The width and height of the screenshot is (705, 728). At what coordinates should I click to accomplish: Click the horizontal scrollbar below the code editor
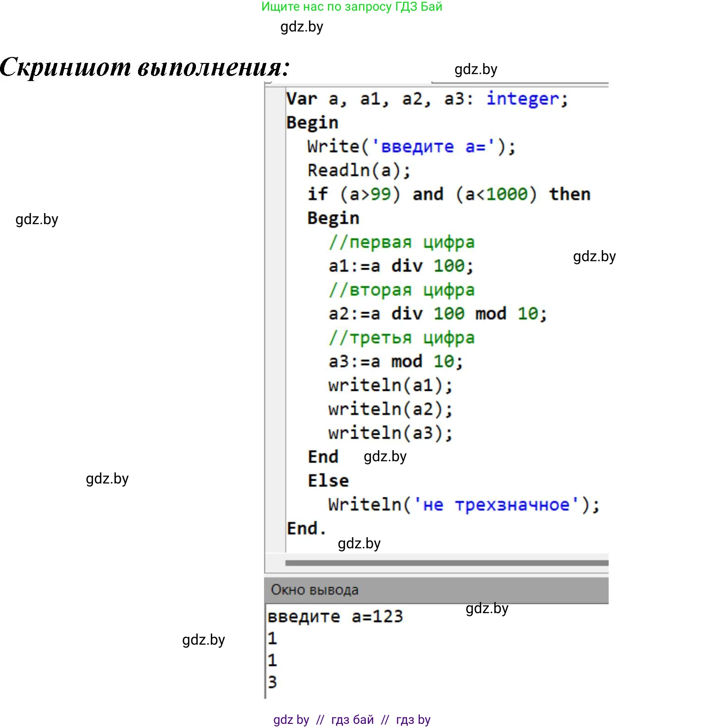(446, 563)
